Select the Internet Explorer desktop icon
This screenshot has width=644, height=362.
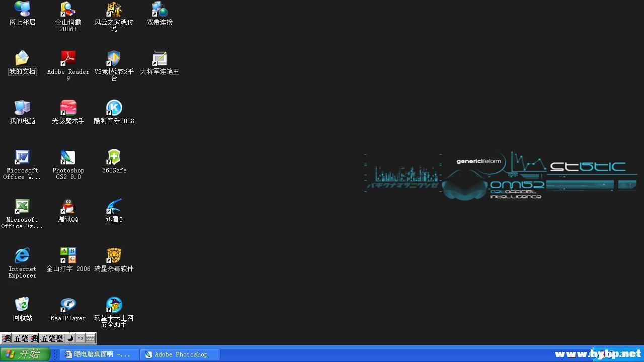pyautogui.click(x=22, y=256)
